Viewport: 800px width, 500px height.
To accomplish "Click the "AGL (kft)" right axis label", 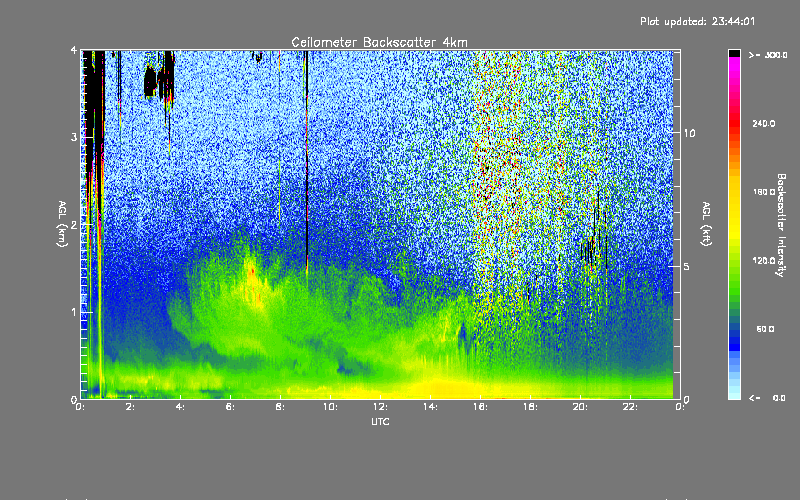I will pyautogui.click(x=706, y=224).
